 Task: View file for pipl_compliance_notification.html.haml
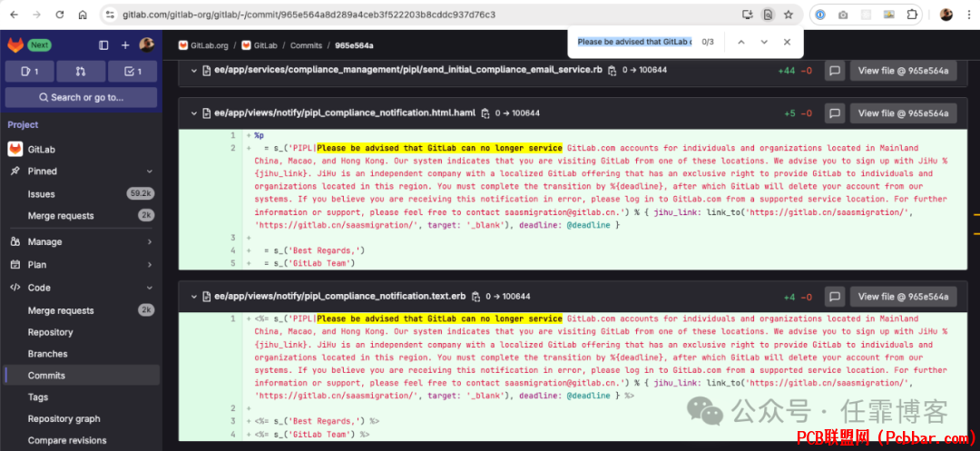(x=903, y=113)
